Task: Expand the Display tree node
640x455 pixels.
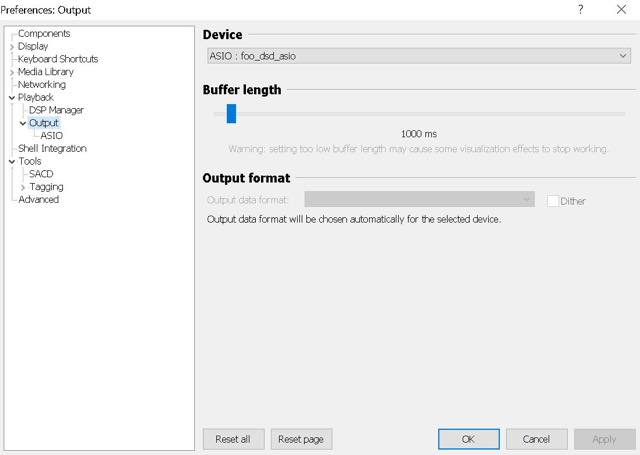Action: pos(12,46)
